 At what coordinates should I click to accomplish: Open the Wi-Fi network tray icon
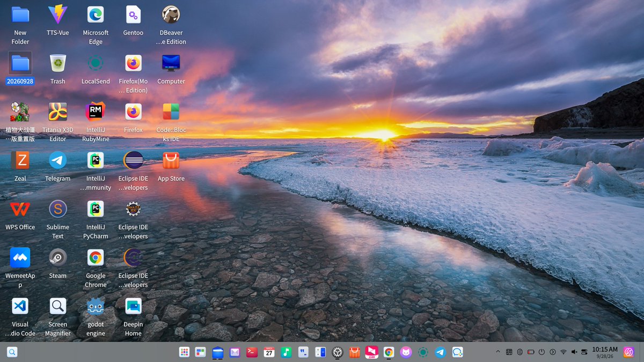(x=563, y=352)
